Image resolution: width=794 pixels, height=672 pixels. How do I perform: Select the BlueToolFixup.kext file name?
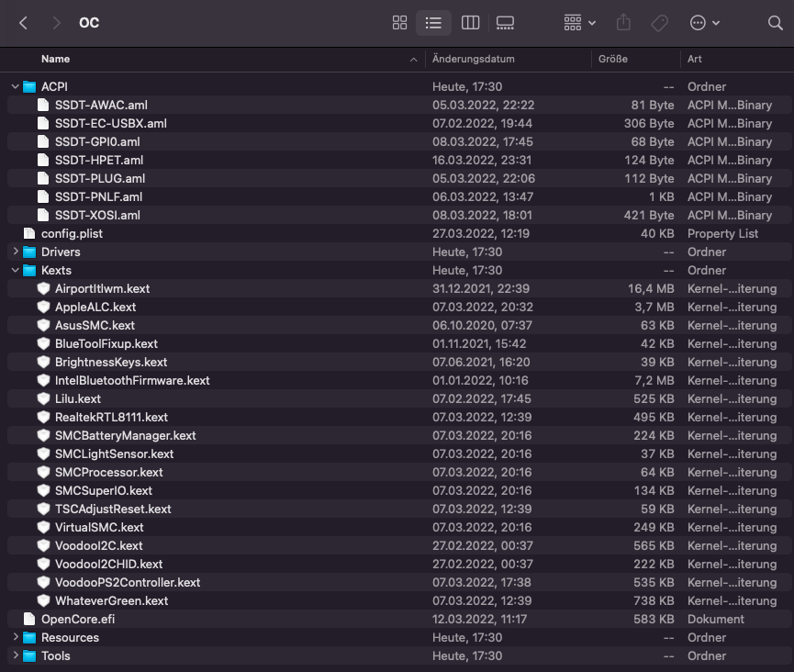106,344
